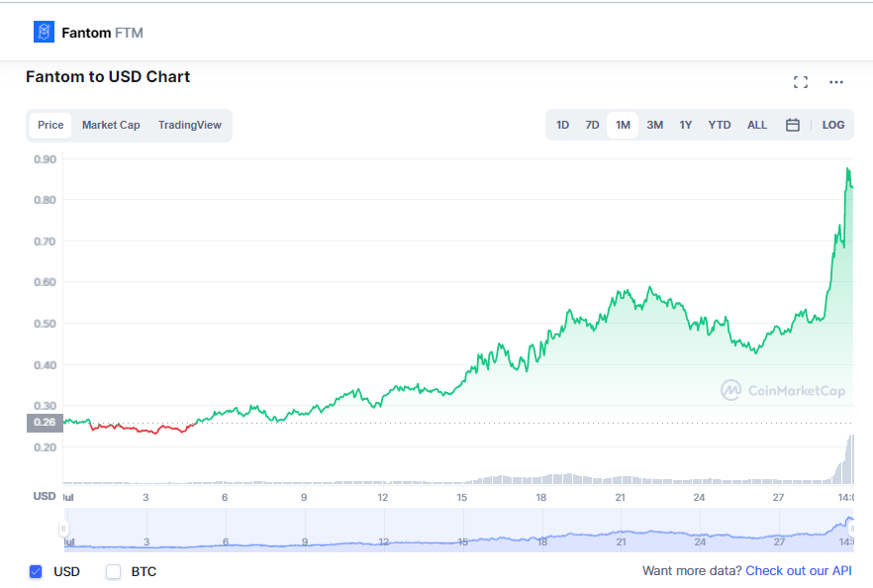Uncheck the USD checkbox
Image resolution: width=873 pixels, height=588 pixels.
click(x=36, y=571)
